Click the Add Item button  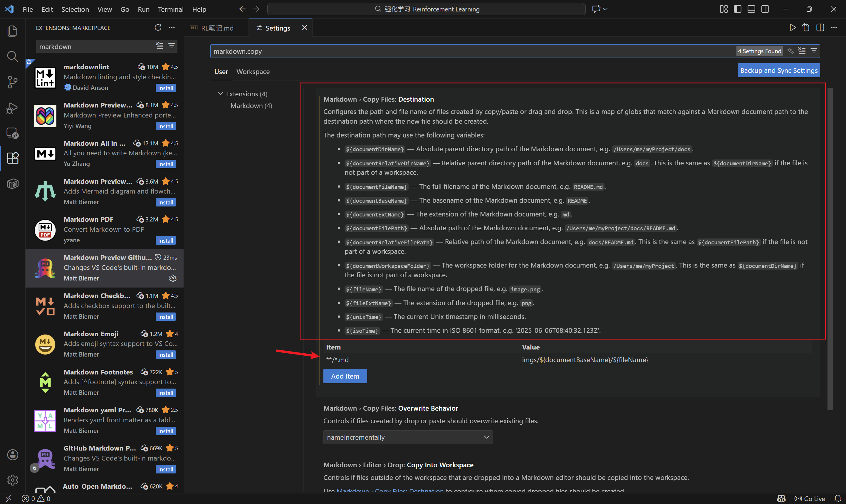(345, 376)
